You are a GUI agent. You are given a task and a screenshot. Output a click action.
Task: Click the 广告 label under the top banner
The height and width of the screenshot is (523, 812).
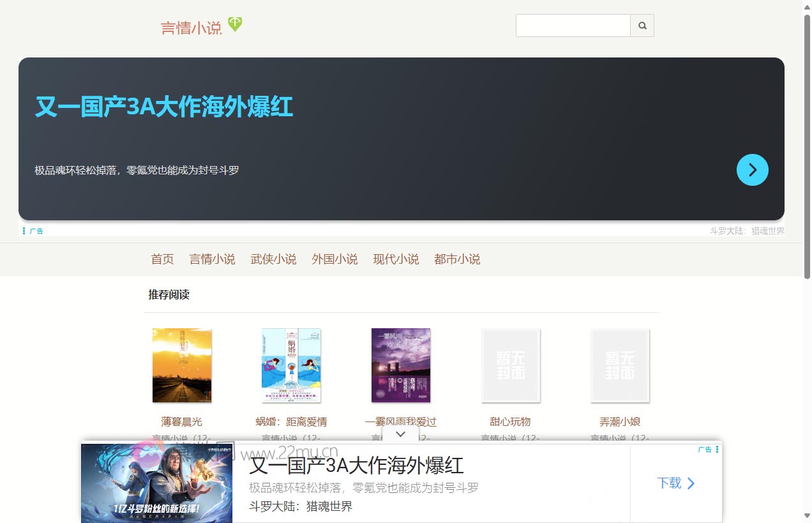point(36,231)
